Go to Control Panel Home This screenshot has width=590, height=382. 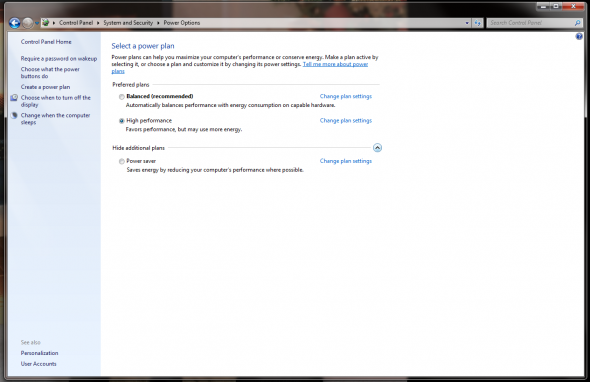click(46, 42)
